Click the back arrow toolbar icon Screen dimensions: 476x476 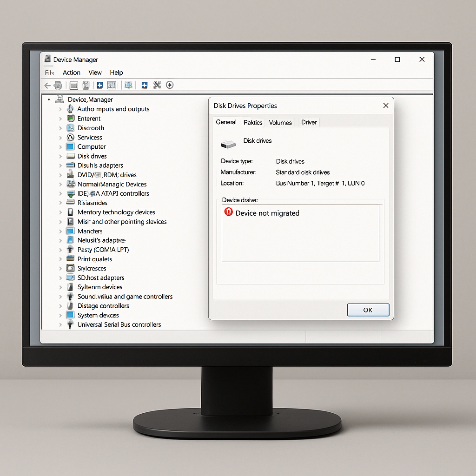(x=47, y=86)
